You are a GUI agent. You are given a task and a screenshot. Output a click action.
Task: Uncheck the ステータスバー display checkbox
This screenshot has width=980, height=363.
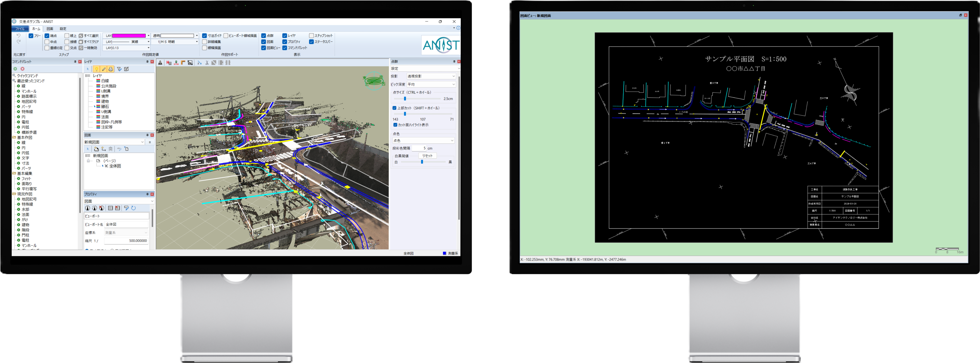click(x=312, y=42)
